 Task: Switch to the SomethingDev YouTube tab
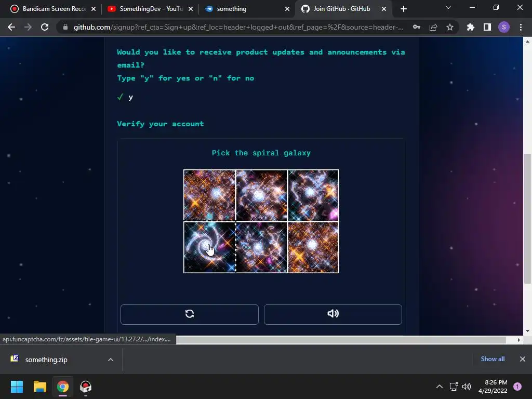[x=150, y=9]
